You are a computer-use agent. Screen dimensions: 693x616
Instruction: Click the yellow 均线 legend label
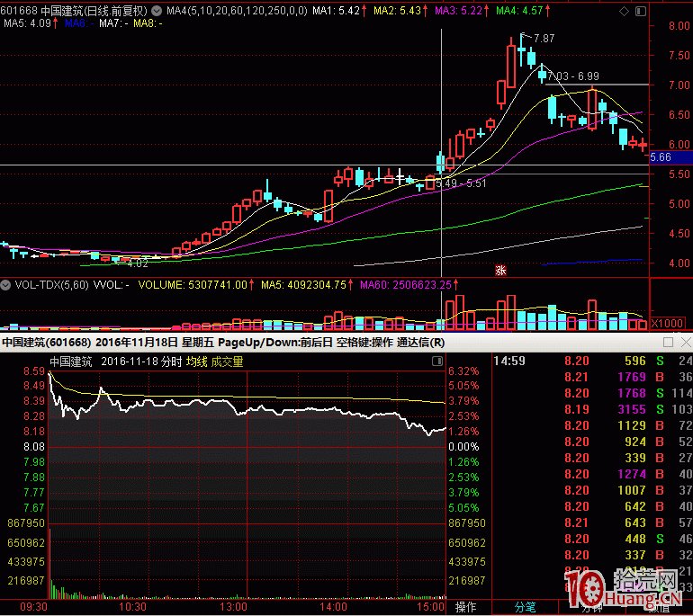click(197, 362)
